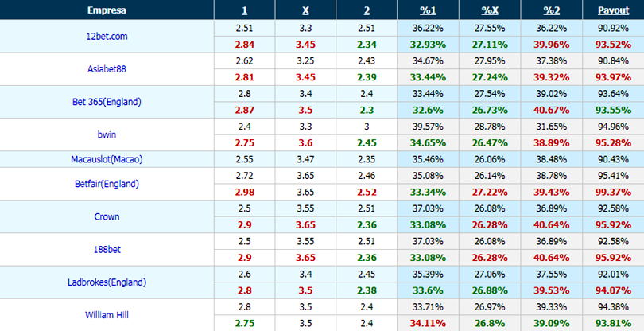This screenshot has height=331, width=644.
Task: Open the 188bet company link
Action: pyautogui.click(x=107, y=250)
